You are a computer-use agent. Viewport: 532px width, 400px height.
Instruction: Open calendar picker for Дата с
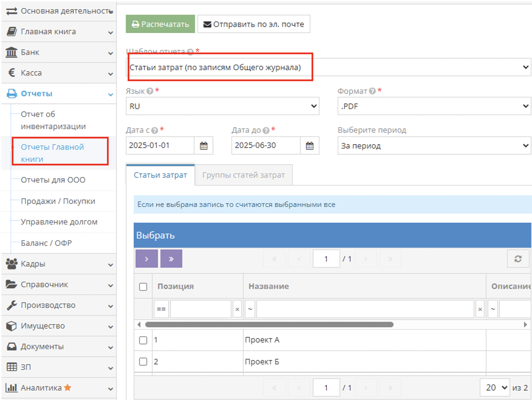click(x=204, y=146)
